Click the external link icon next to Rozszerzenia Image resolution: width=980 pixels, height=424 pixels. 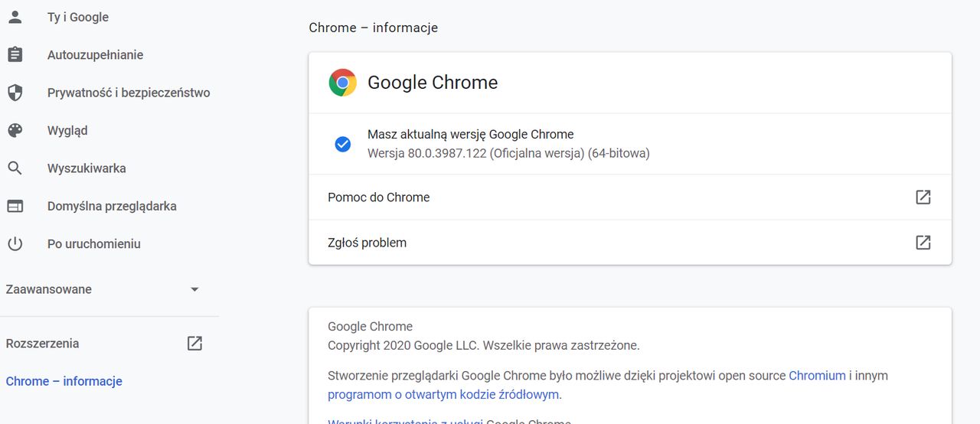click(x=194, y=344)
